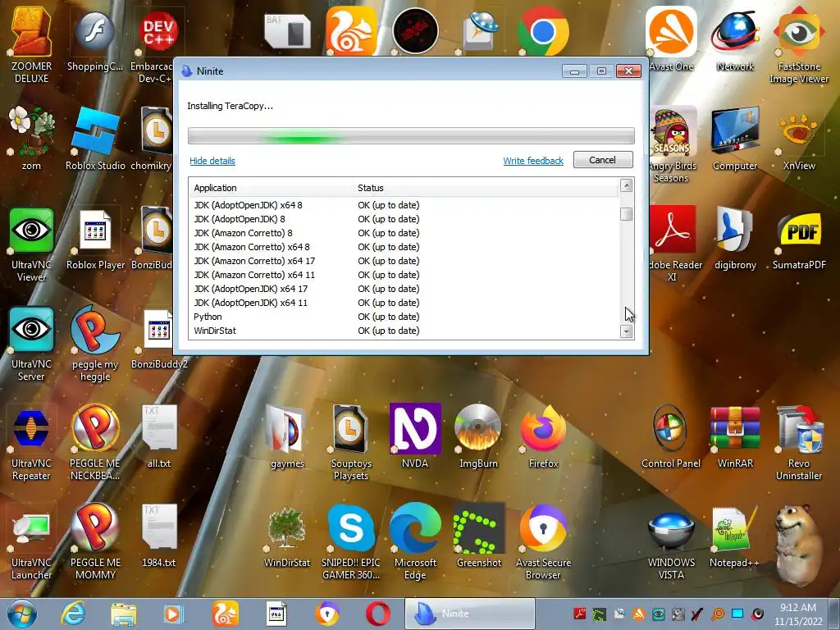Open Opera from the taskbar
840x630 pixels.
coord(377,614)
